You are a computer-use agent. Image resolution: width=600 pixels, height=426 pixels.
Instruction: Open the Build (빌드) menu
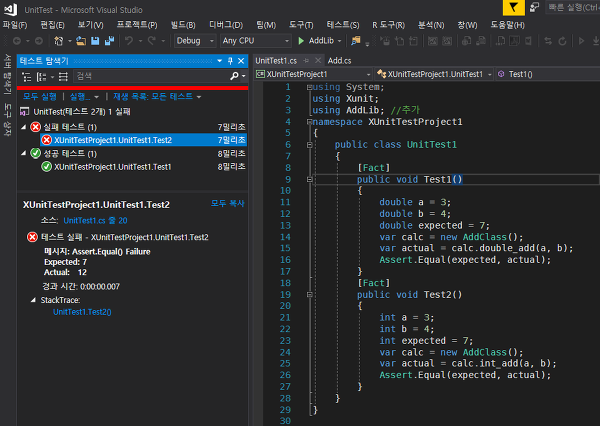coord(183,25)
